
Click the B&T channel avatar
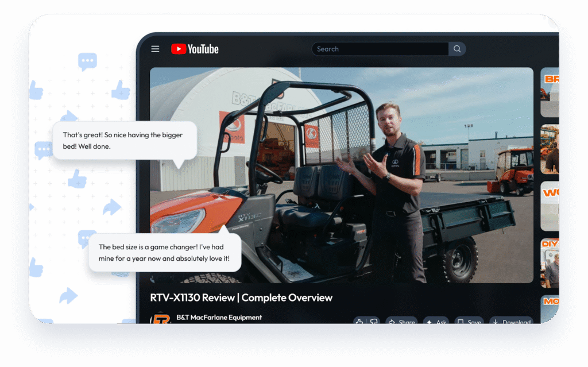(x=161, y=319)
